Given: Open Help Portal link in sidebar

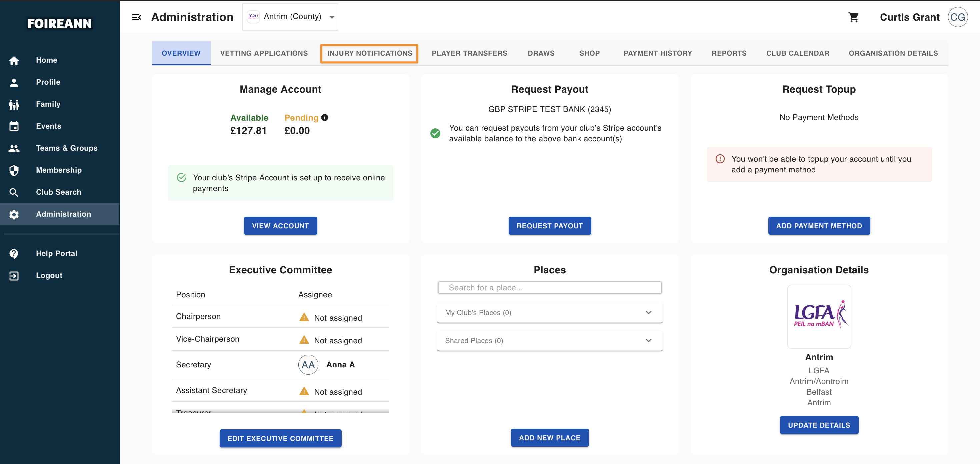Looking at the screenshot, I should pos(60,254).
